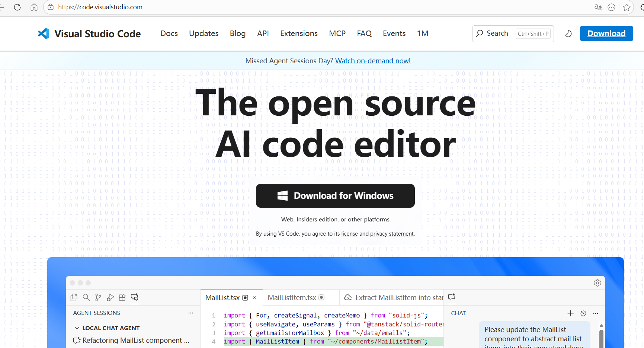Browse the Extensions page

coord(299,33)
